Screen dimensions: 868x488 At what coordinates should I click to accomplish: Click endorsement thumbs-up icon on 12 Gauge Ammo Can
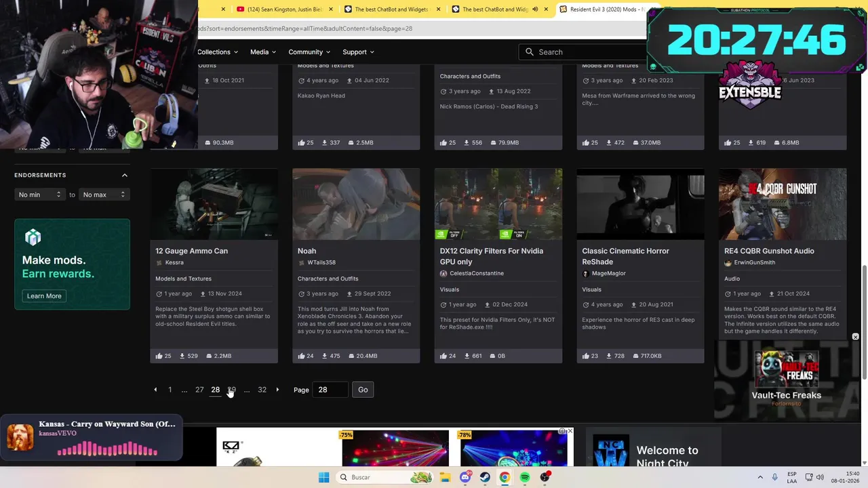[159, 356]
